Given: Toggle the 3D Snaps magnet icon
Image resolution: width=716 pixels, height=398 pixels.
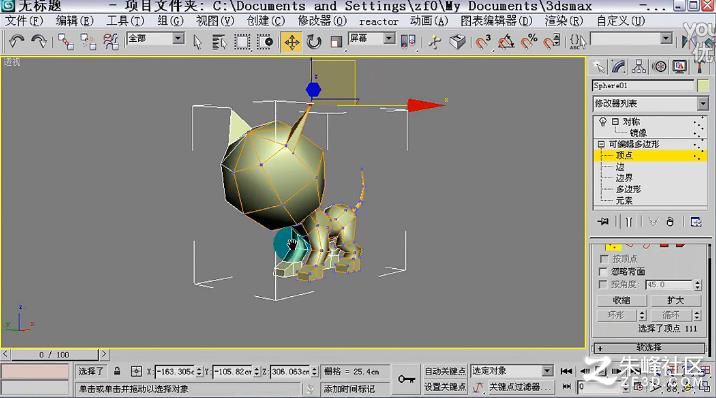Looking at the screenshot, I should [483, 42].
